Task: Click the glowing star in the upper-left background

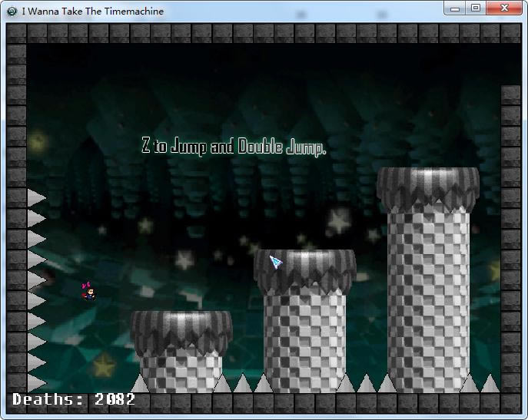Action: point(38,141)
